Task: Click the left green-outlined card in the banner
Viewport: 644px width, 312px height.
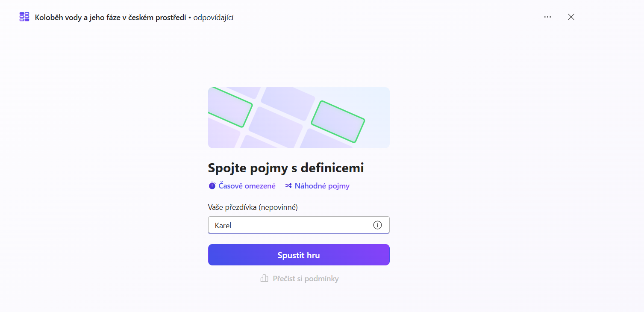Action: [229, 107]
